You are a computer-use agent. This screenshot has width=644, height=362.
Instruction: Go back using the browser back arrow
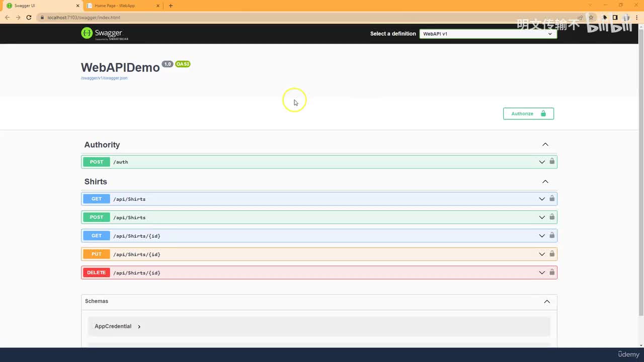pos(7,18)
